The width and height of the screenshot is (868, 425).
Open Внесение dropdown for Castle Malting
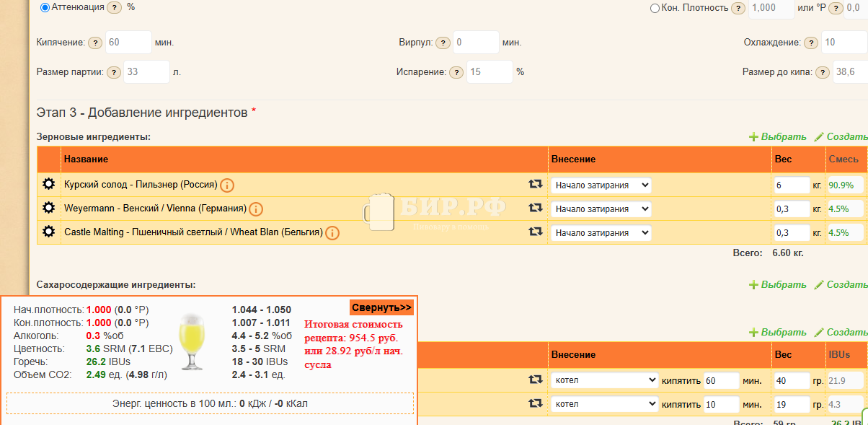pos(601,233)
